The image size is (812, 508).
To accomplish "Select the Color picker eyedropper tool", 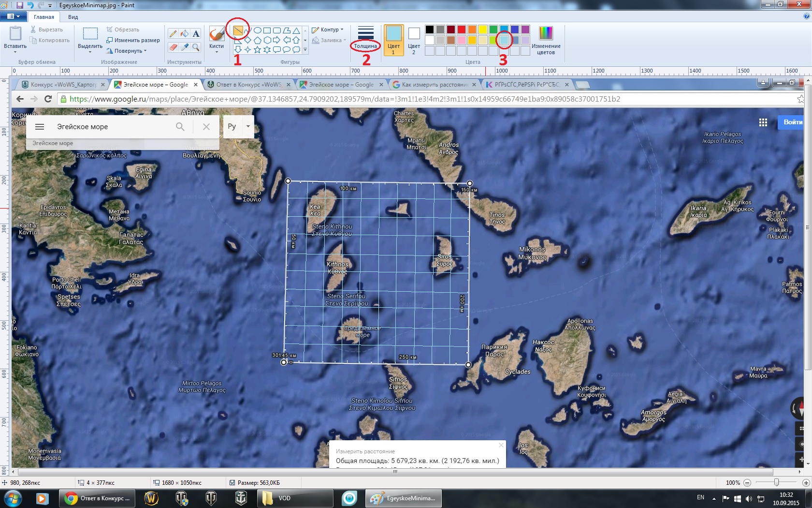I will [185, 47].
